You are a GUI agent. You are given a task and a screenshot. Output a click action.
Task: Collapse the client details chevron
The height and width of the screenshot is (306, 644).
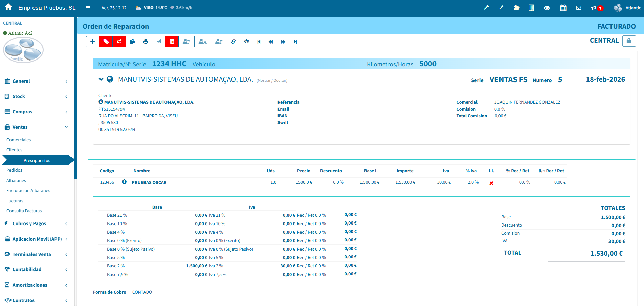point(101,79)
